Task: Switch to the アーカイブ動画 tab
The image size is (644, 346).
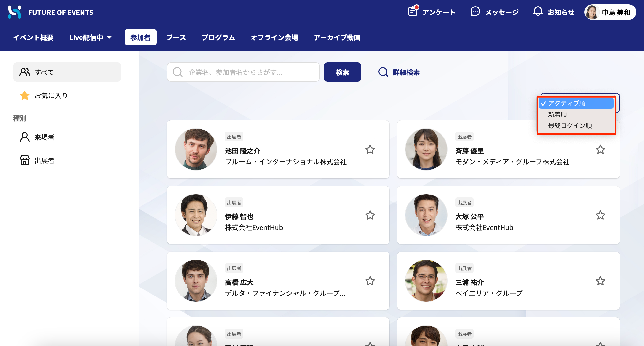Action: pos(337,37)
